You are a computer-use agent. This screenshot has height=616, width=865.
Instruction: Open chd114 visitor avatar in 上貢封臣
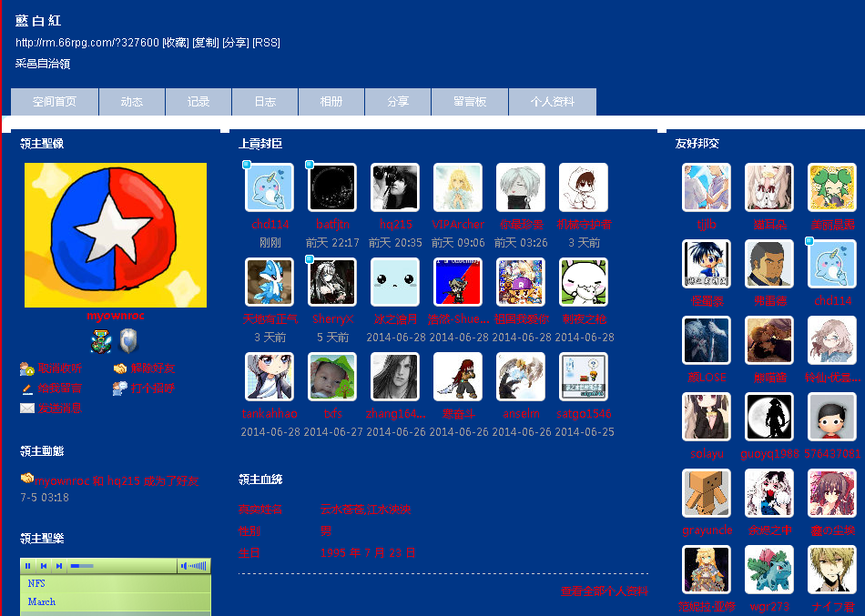pyautogui.click(x=270, y=187)
